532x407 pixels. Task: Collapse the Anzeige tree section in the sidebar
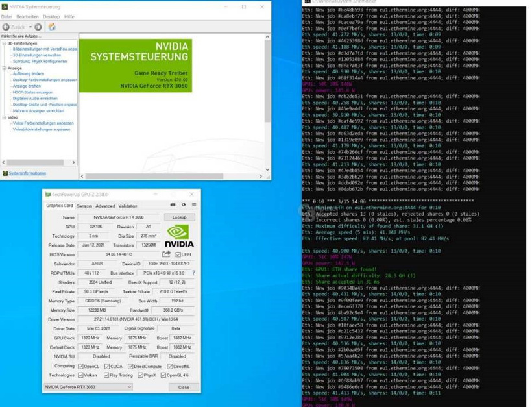pos(6,67)
